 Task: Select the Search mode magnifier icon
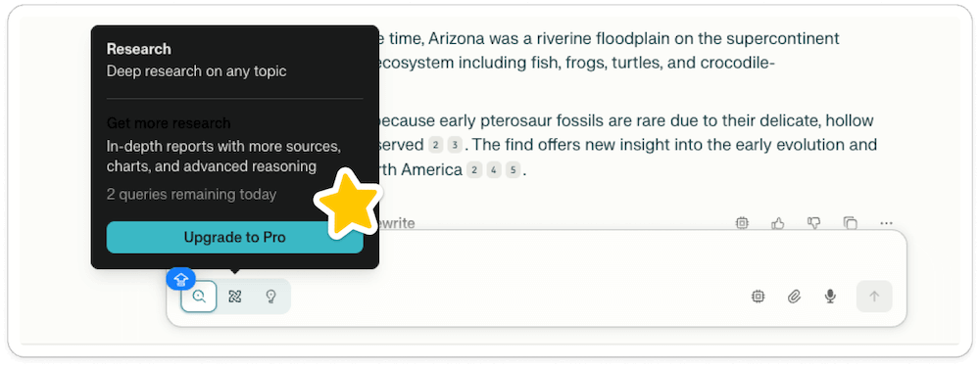tap(199, 297)
